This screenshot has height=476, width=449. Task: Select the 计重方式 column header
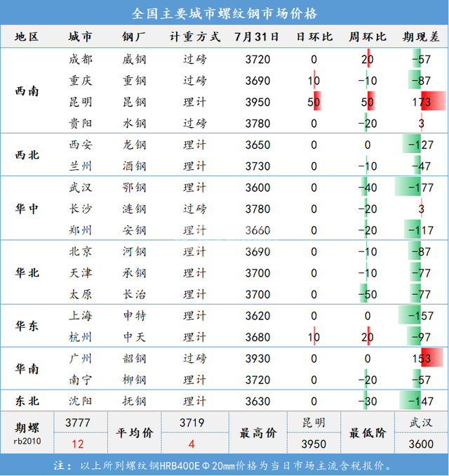point(195,37)
